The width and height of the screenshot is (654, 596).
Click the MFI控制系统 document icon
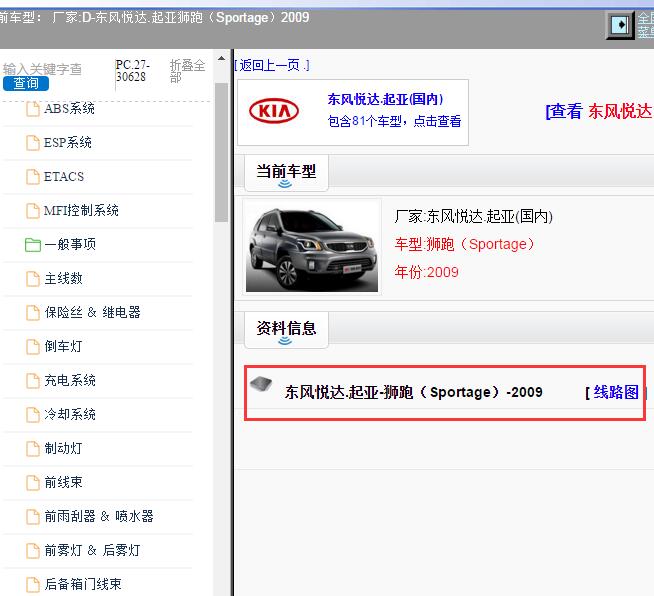point(33,211)
